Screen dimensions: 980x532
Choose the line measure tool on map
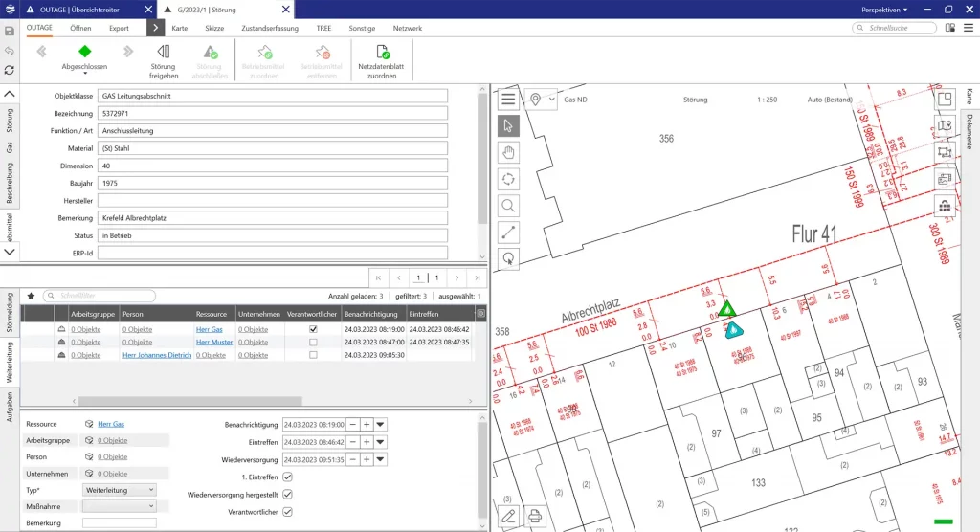pyautogui.click(x=509, y=231)
